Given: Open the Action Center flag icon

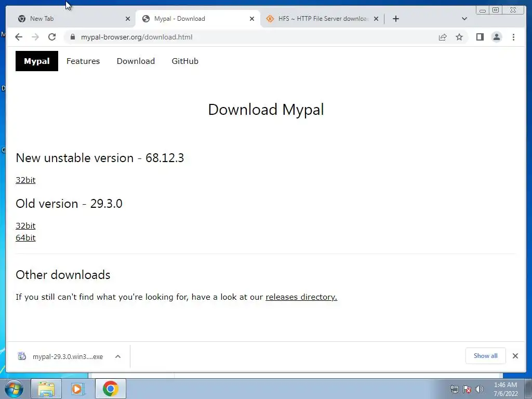Looking at the screenshot, I should pyautogui.click(x=467, y=389).
